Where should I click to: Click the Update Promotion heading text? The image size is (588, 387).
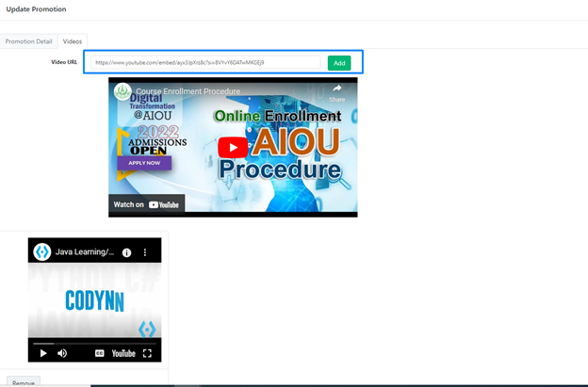pyautogui.click(x=36, y=9)
